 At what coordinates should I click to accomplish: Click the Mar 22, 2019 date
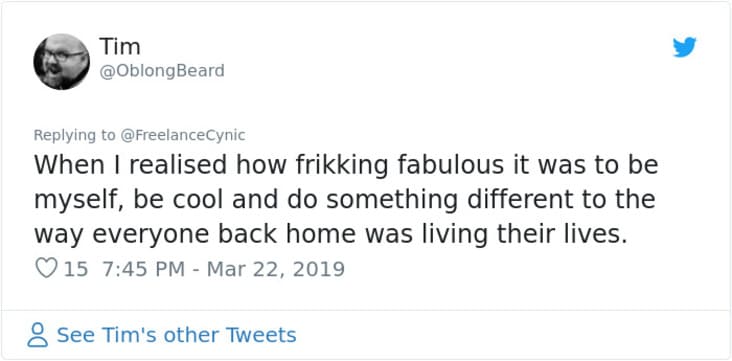[x=275, y=269]
